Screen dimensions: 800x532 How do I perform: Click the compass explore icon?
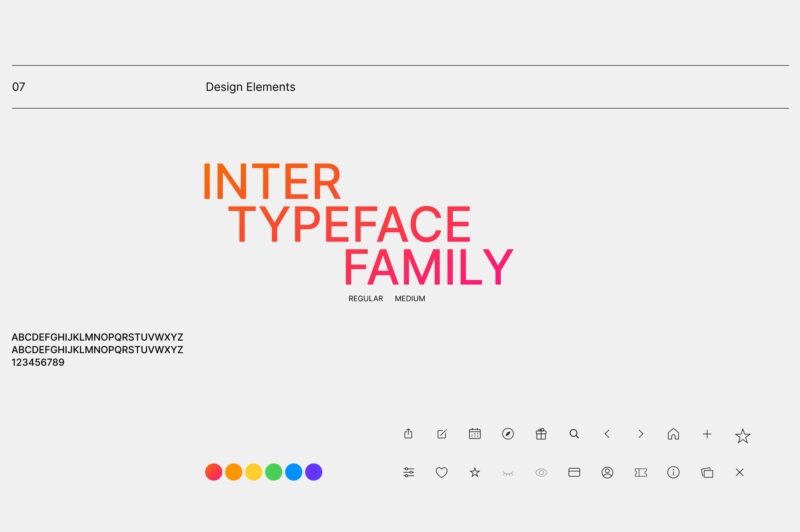tap(508, 434)
